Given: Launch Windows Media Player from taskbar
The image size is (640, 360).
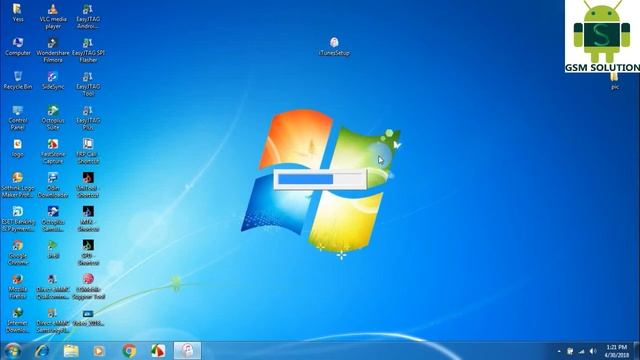Looking at the screenshot, I should 99,351.
